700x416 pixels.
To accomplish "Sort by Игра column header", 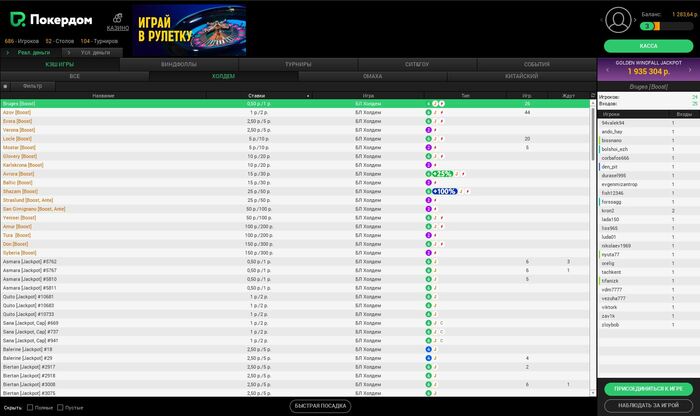I will tap(368, 96).
